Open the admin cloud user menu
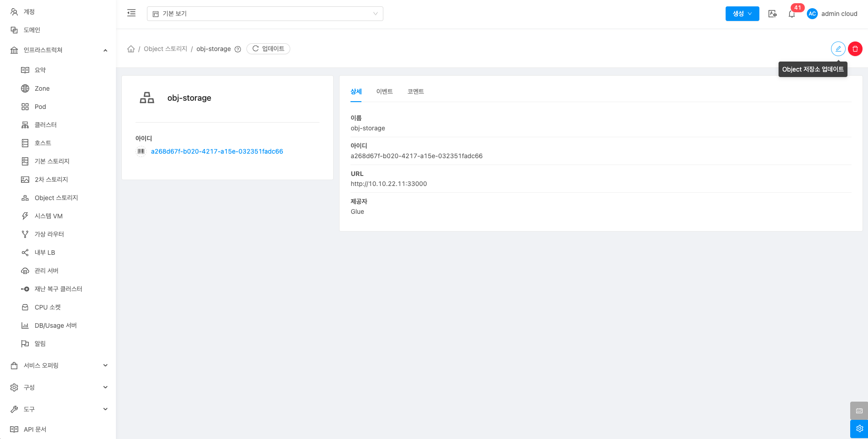This screenshot has width=868, height=439. [833, 14]
